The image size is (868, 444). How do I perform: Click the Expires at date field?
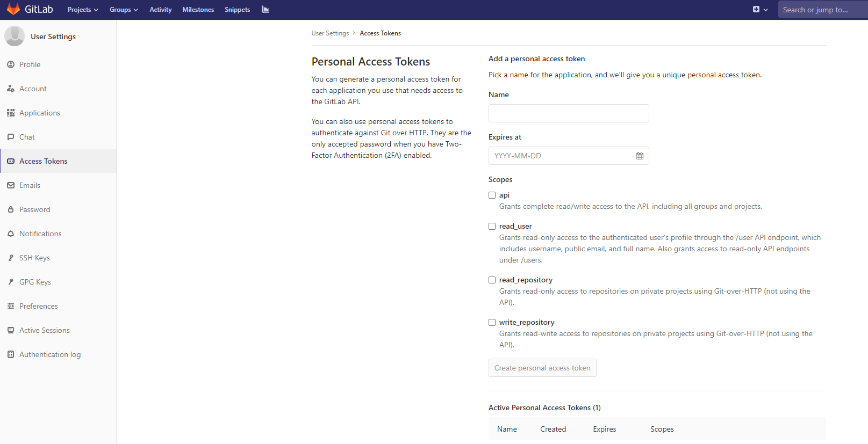coord(569,156)
